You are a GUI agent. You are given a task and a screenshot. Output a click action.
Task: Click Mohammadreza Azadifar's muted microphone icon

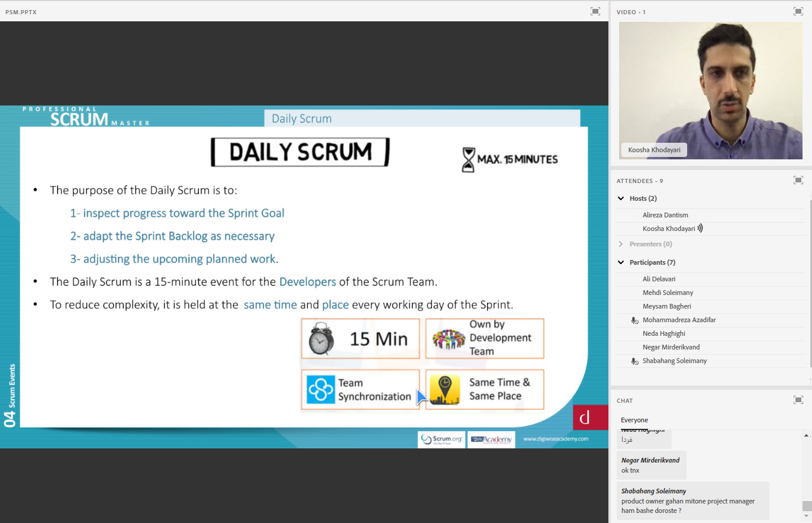point(634,320)
